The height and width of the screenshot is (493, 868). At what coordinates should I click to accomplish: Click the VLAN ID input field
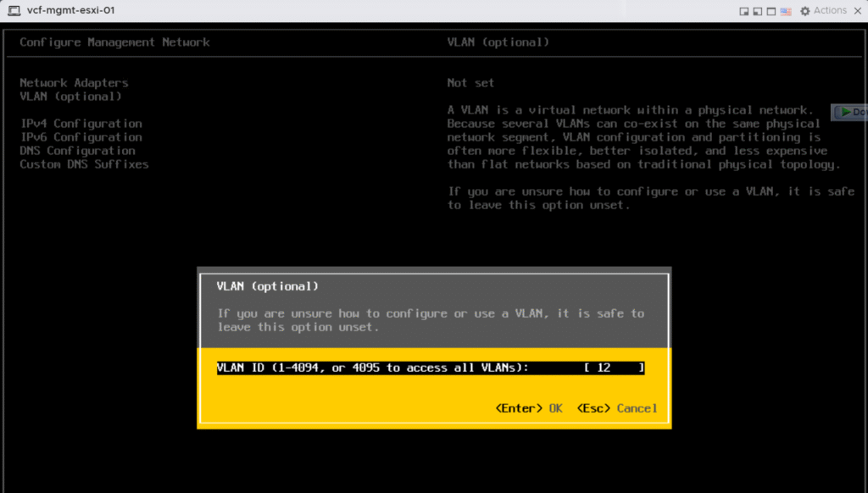coord(614,368)
